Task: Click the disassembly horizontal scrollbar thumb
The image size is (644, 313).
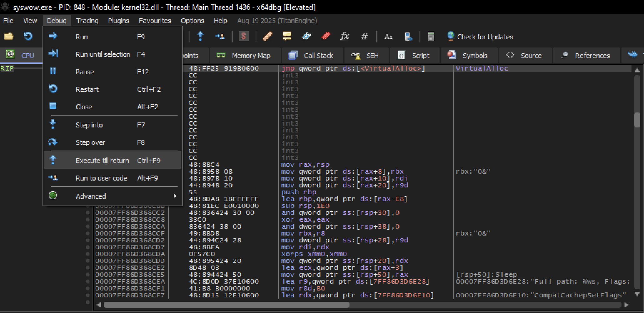Action: [x=226, y=305]
